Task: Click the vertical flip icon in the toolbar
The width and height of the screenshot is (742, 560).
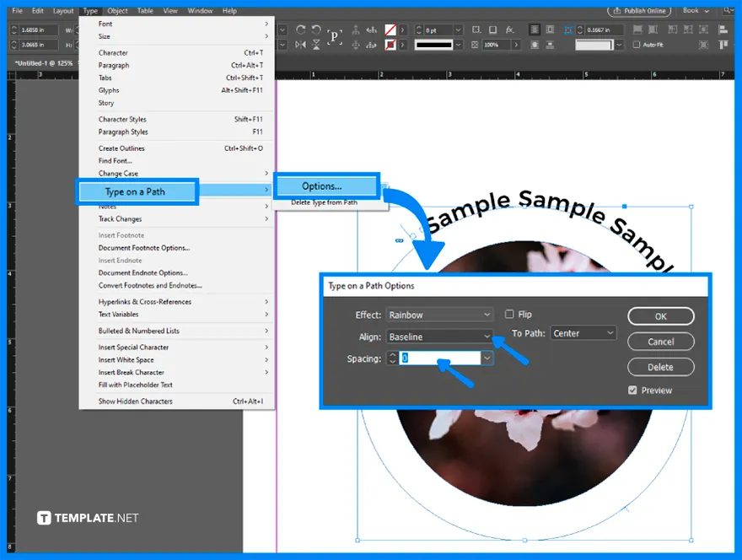Action: [x=315, y=43]
